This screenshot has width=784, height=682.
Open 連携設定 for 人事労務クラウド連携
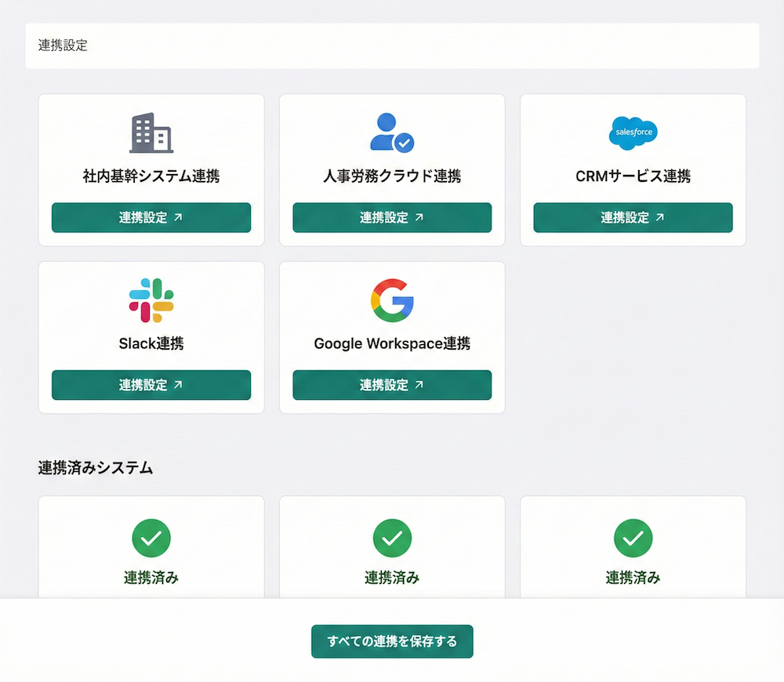[392, 218]
